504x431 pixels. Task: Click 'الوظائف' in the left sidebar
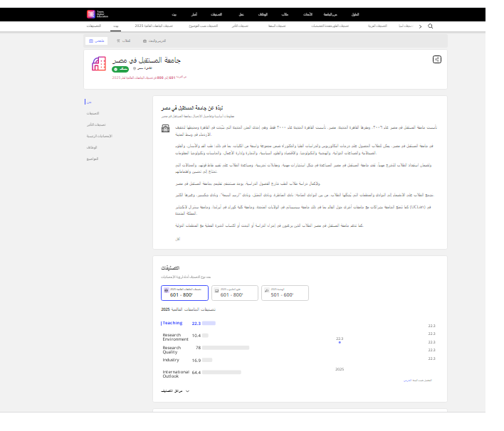coord(92,146)
